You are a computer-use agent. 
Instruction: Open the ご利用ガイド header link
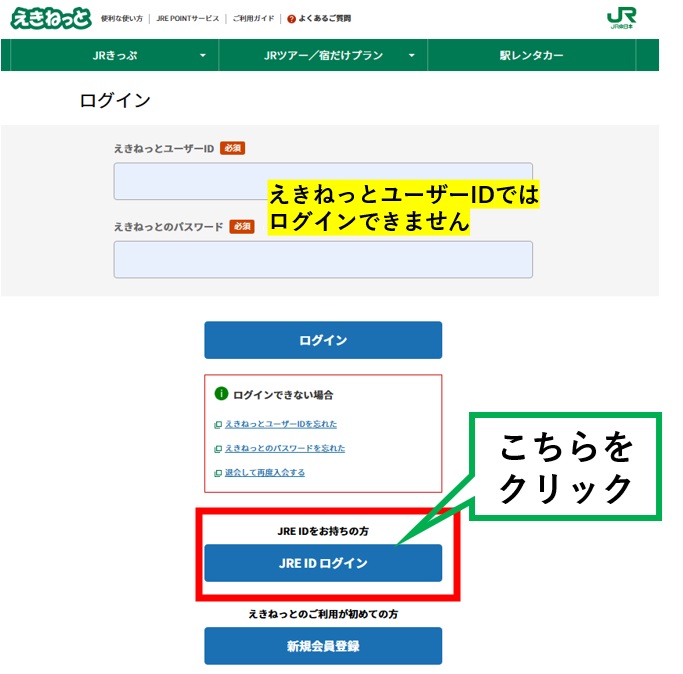coord(252,19)
